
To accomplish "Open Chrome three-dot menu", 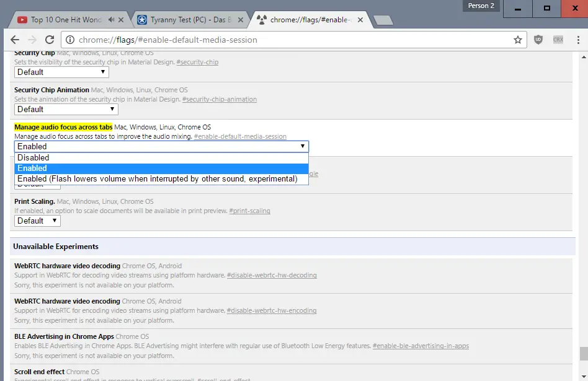I will click(578, 40).
